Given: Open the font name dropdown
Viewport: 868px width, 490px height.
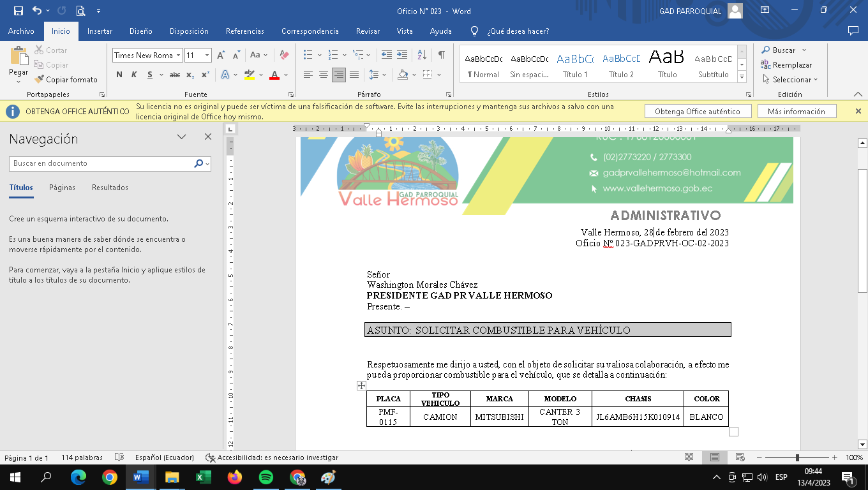Looking at the screenshot, I should [x=179, y=56].
